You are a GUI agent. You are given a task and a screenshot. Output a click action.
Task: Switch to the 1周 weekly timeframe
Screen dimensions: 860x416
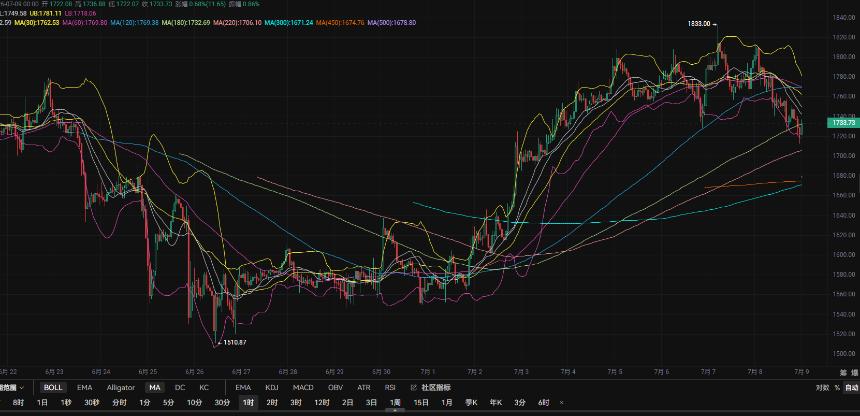point(395,403)
